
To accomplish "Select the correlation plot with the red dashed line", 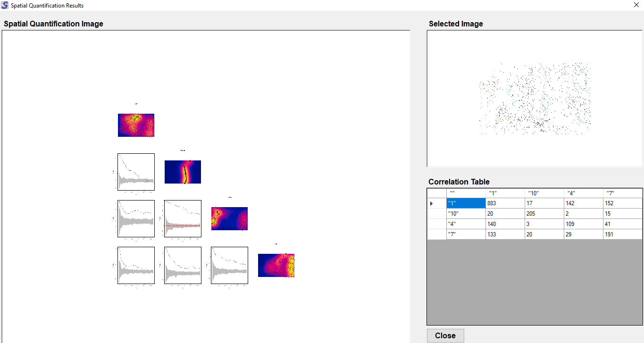I will (x=183, y=218).
